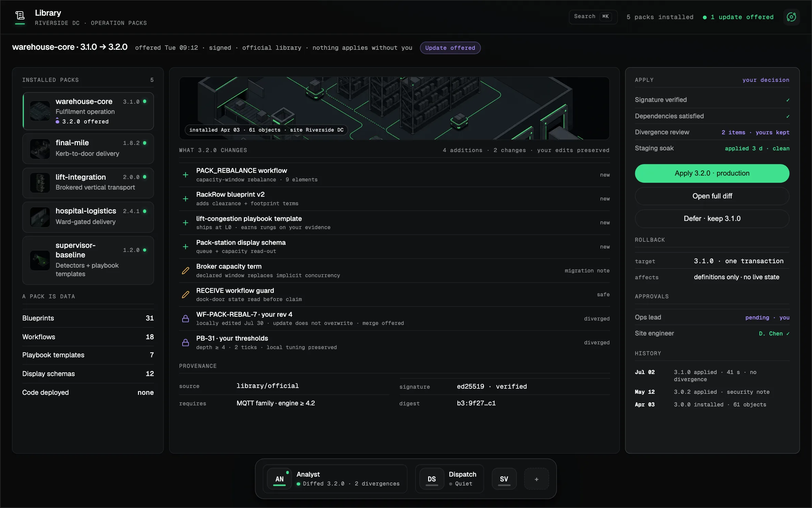Click Apply 3.2.0 · production button
812x508 pixels.
point(712,173)
